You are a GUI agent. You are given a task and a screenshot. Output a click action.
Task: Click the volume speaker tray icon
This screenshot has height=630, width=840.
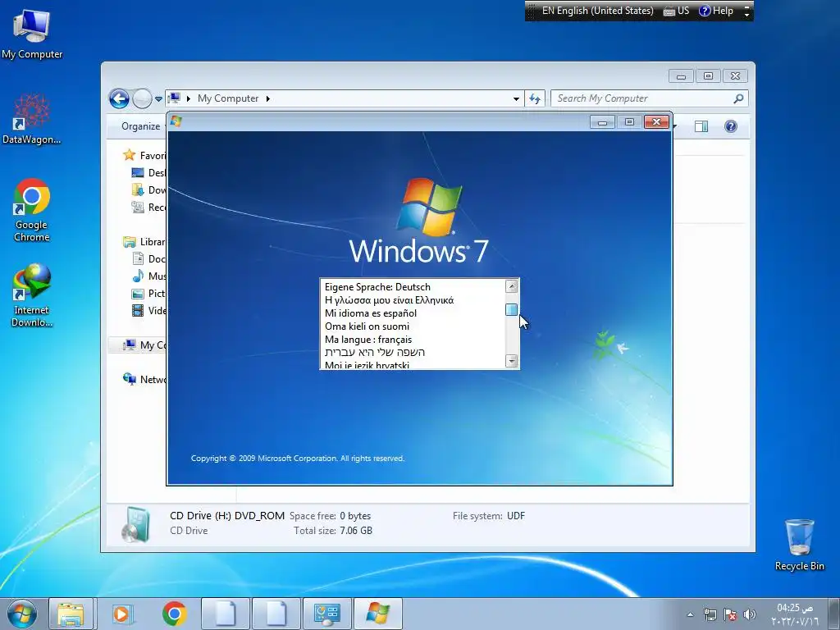[x=750, y=614]
